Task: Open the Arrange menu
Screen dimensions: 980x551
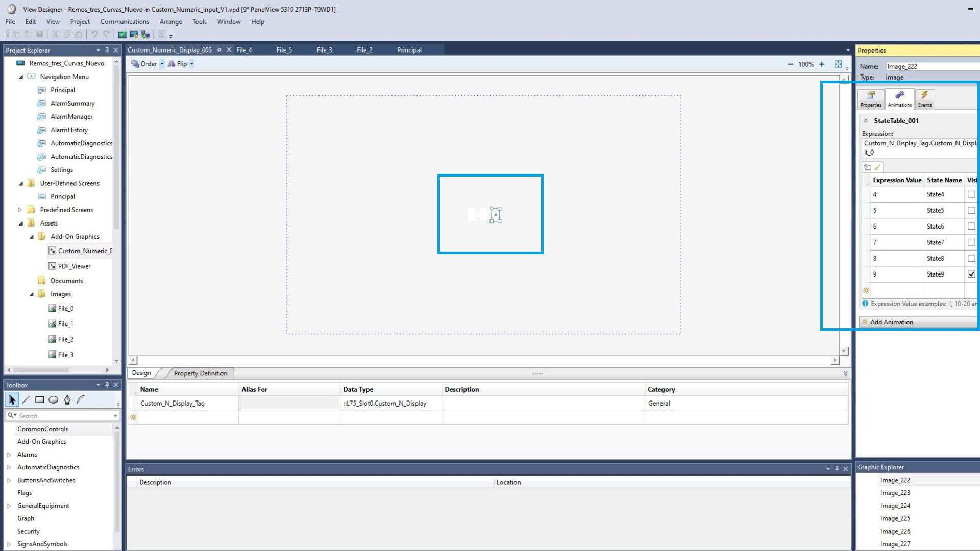Action: pos(170,21)
